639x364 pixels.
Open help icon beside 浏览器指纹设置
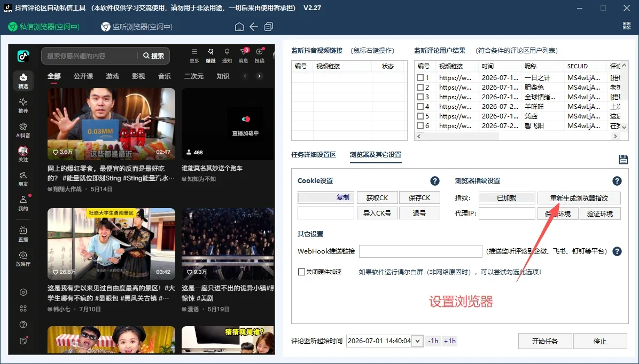click(x=617, y=181)
